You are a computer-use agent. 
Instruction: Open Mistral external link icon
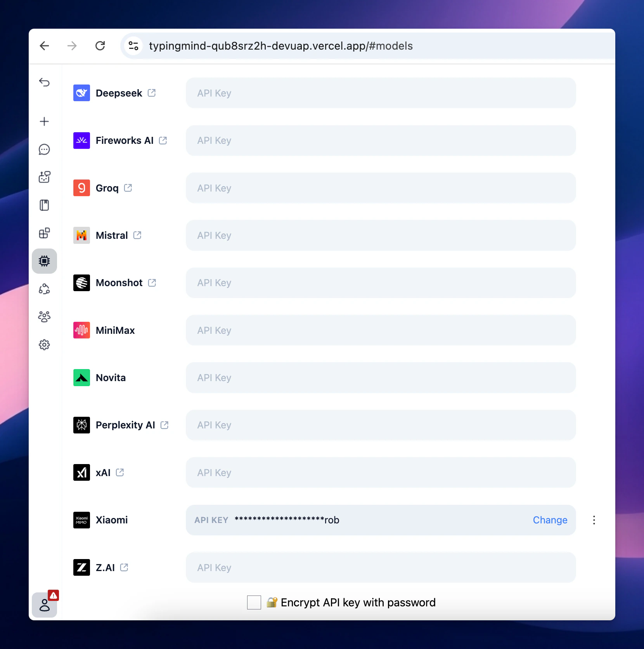tap(137, 235)
